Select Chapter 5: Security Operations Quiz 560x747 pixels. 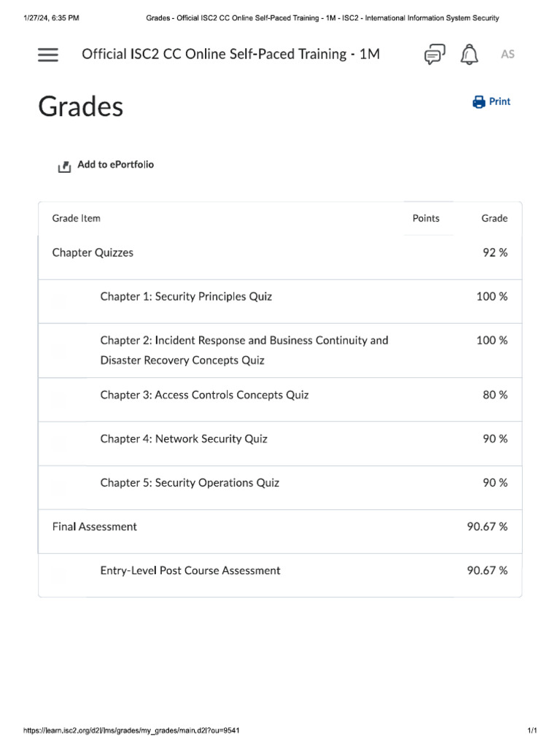(190, 483)
